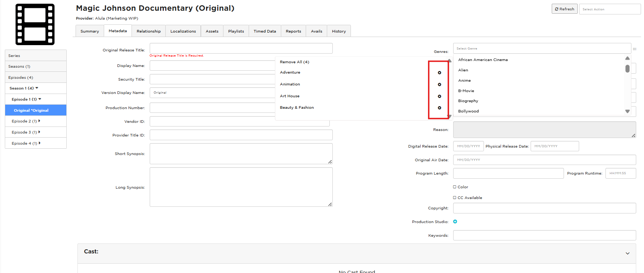Expand the Episode 4 (1) tree node
Screen dimensions: 644x273
(x=39, y=143)
